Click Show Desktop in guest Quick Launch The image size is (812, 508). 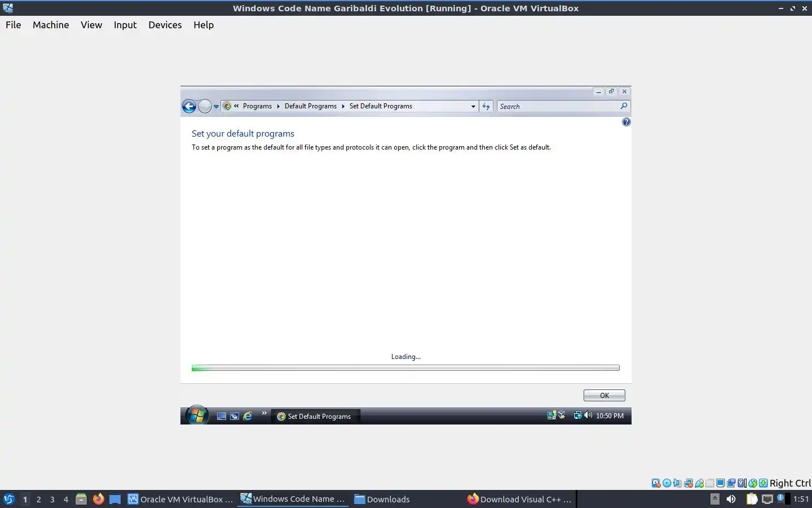222,416
